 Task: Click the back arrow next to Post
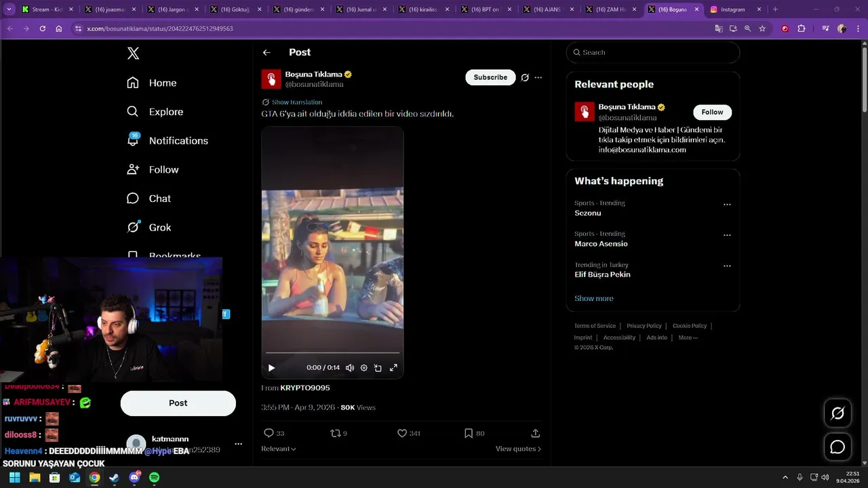[267, 52]
